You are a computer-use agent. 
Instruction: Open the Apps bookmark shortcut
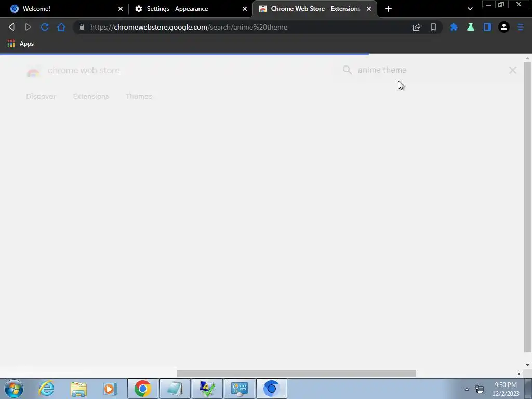pos(21,44)
